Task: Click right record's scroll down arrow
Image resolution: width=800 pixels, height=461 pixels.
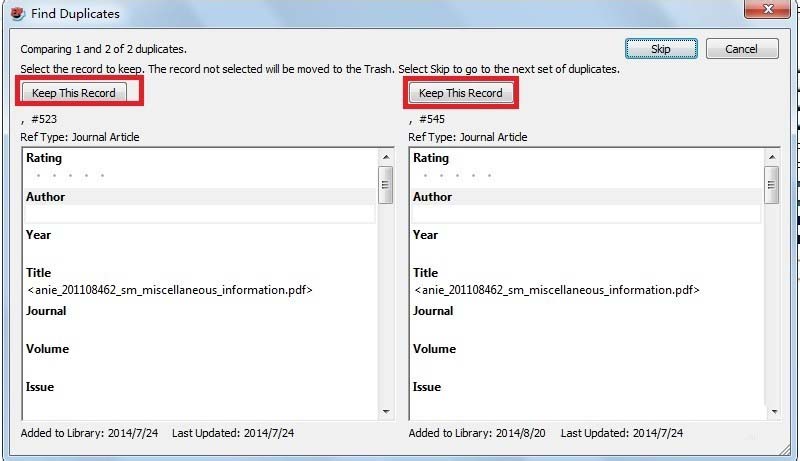Action: pyautogui.click(x=775, y=411)
